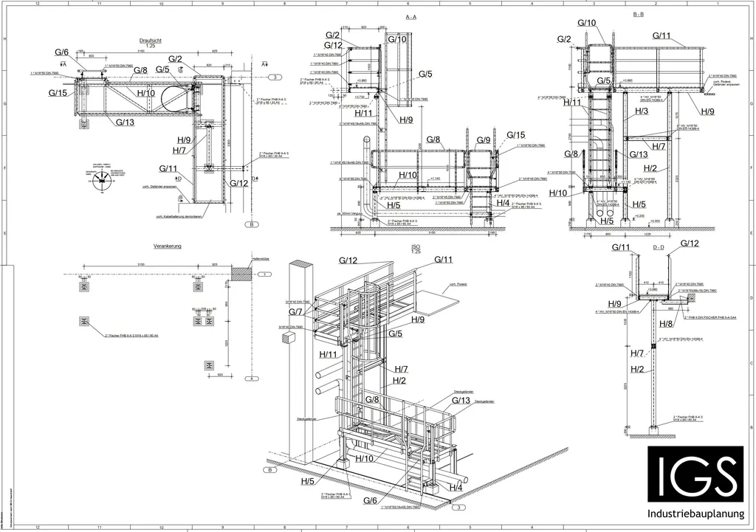Select grid axis bubble B in ISO view
Viewport: 756px width, 532px height.
pyautogui.click(x=270, y=469)
